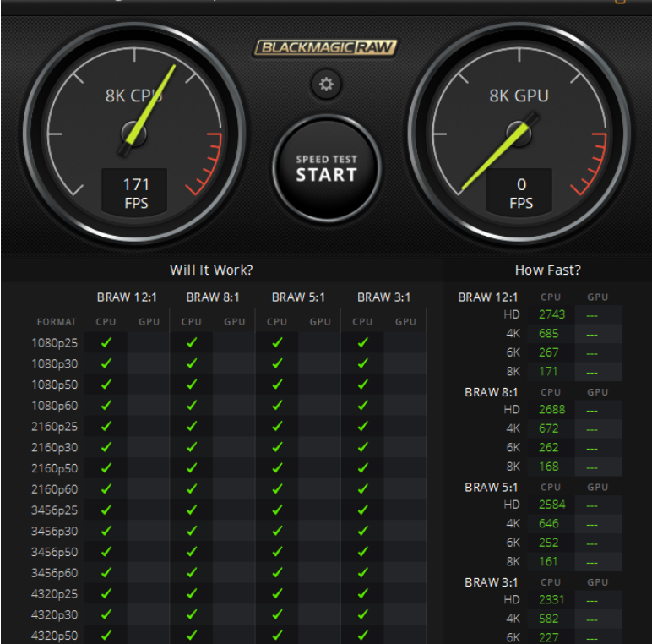Viewport: 652px width, 644px height.
Task: Click the 0 FPS readout
Action: click(519, 193)
